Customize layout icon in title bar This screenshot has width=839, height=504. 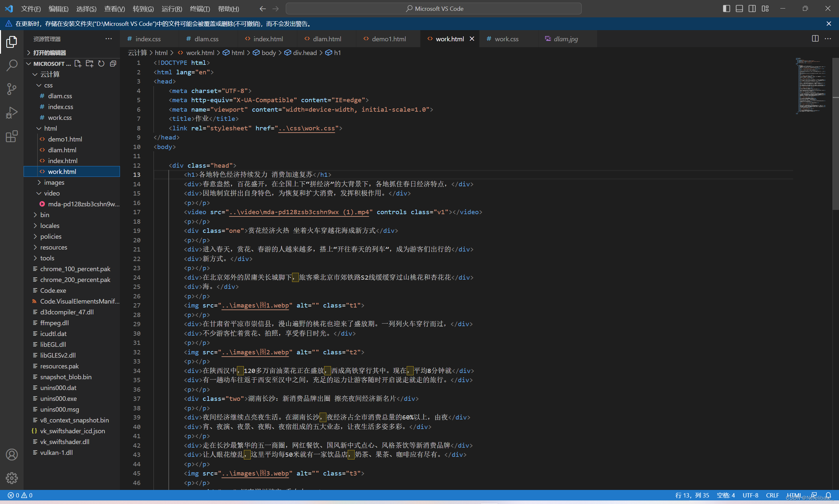click(x=765, y=9)
